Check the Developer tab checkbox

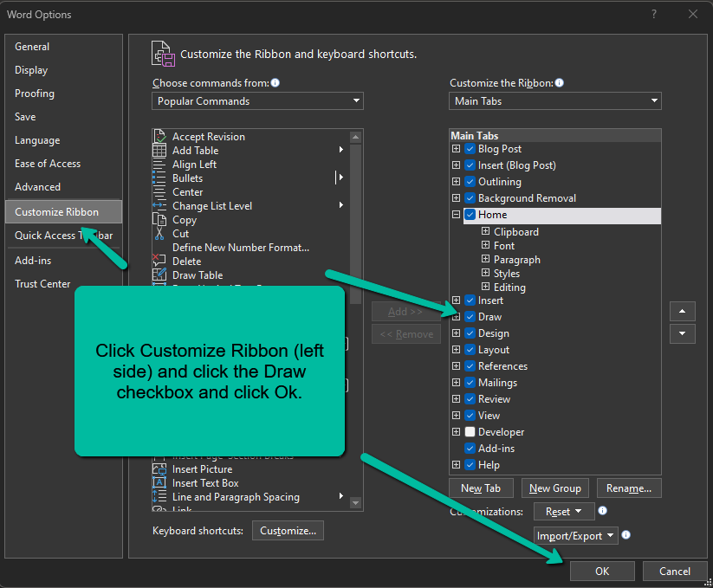tap(470, 431)
